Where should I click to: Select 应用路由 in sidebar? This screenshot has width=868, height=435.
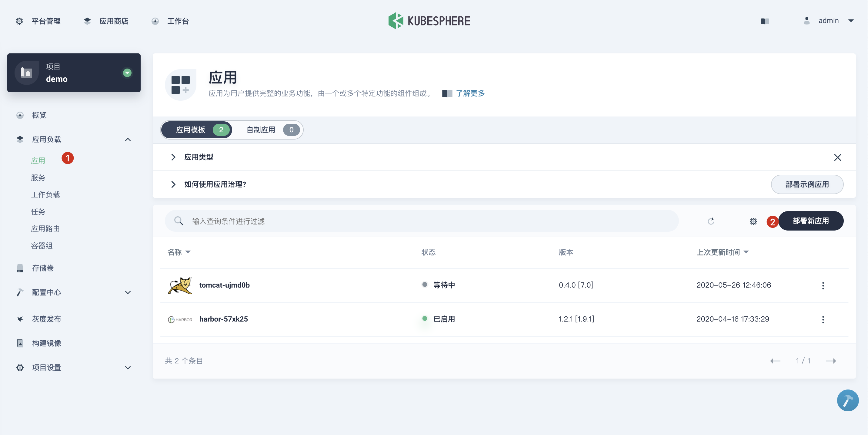pos(45,229)
